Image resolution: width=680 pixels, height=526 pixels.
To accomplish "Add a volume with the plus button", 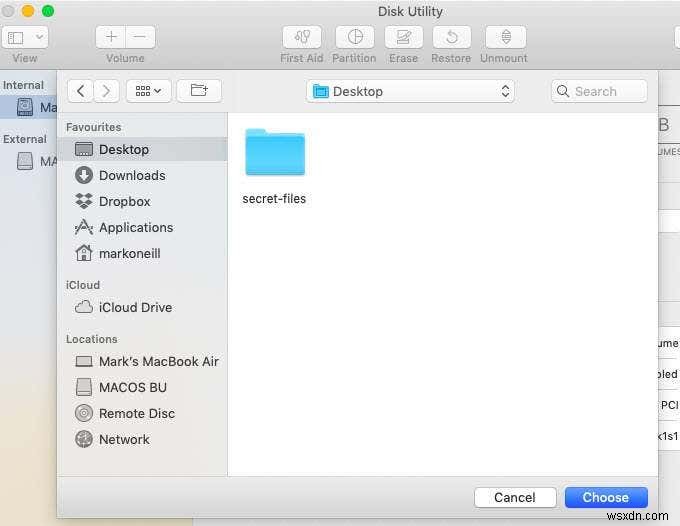I will pyautogui.click(x=111, y=37).
